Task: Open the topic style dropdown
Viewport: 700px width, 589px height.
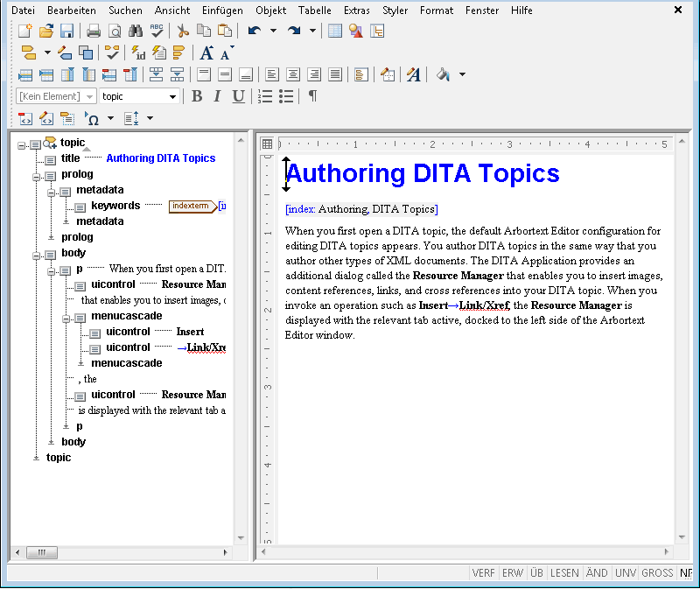Action: (x=139, y=96)
